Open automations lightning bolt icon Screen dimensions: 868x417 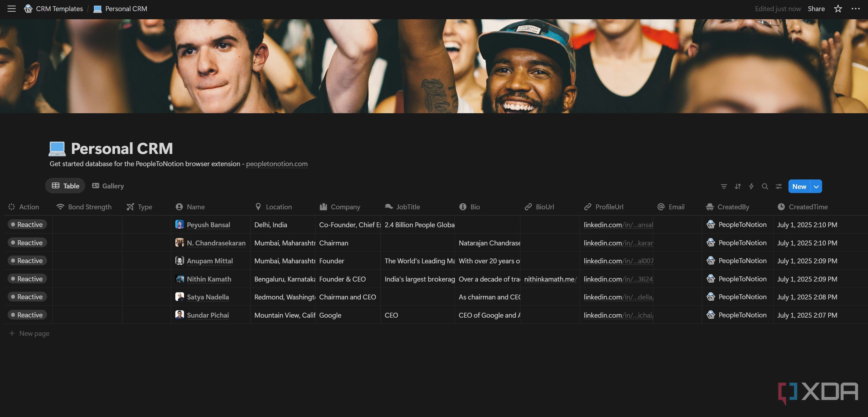pos(751,187)
